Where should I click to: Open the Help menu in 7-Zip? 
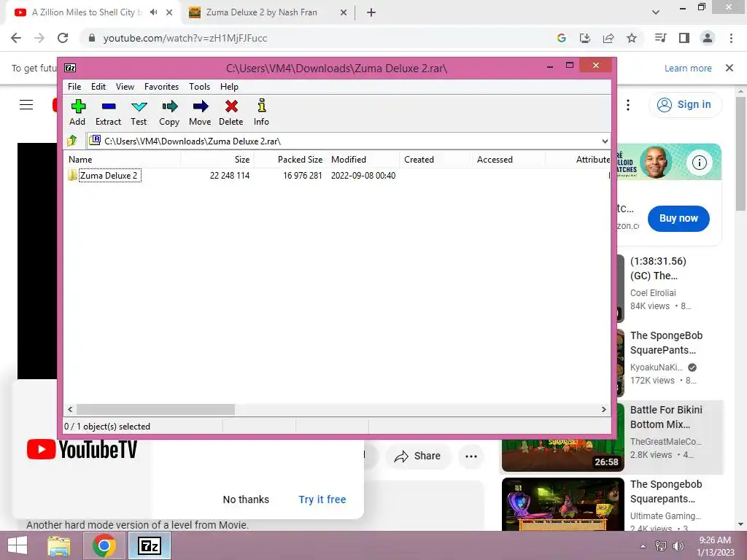[229, 87]
